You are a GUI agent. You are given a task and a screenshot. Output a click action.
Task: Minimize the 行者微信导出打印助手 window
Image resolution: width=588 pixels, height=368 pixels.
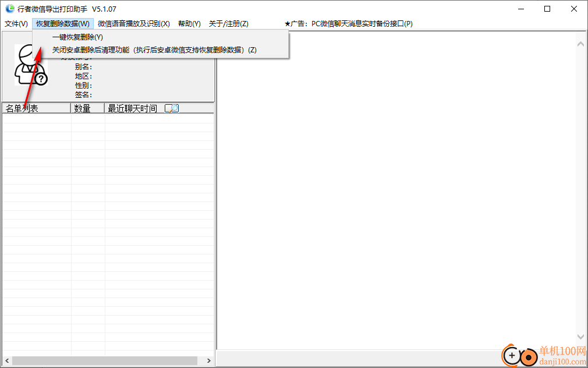click(521, 9)
